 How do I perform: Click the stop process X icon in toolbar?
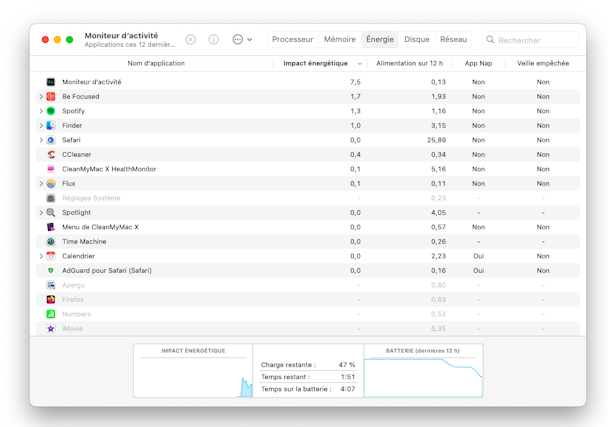click(x=190, y=40)
